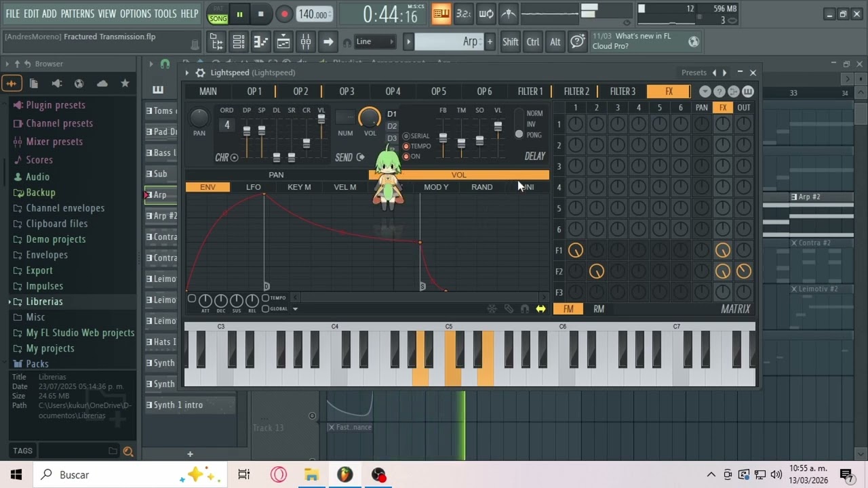Toggle the countdown before recording icon
Viewport: 868px width, 488px height.
point(463,14)
